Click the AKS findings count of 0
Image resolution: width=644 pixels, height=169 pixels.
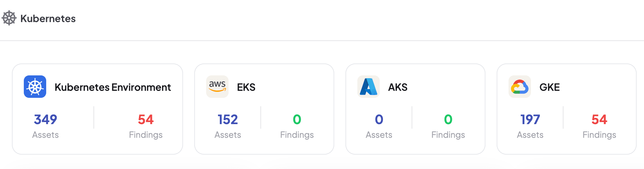click(x=448, y=120)
